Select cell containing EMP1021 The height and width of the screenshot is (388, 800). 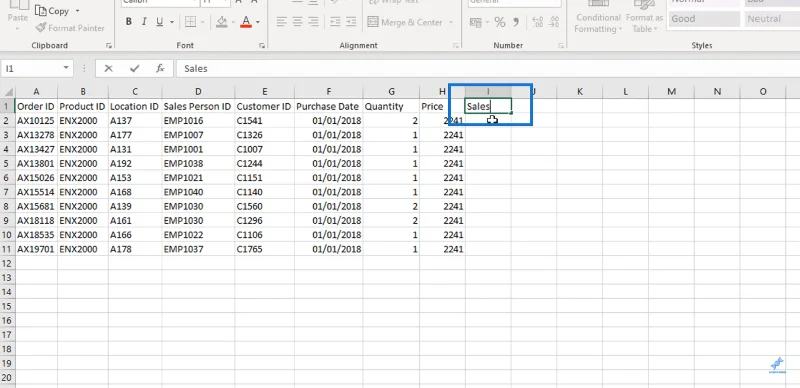pyautogui.click(x=198, y=178)
